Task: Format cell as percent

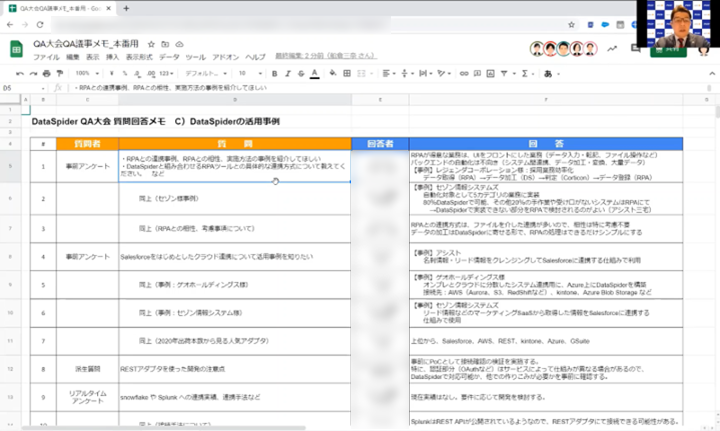Action: point(125,73)
